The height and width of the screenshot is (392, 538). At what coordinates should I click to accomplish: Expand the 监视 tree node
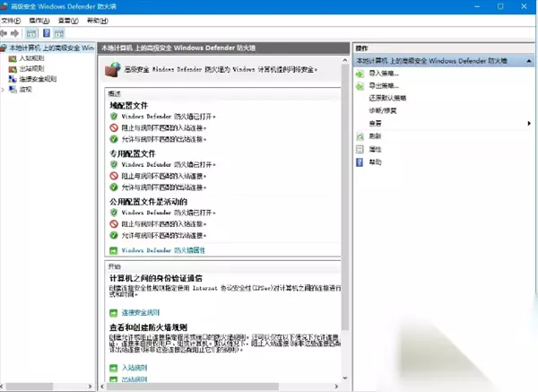pyautogui.click(x=3, y=90)
